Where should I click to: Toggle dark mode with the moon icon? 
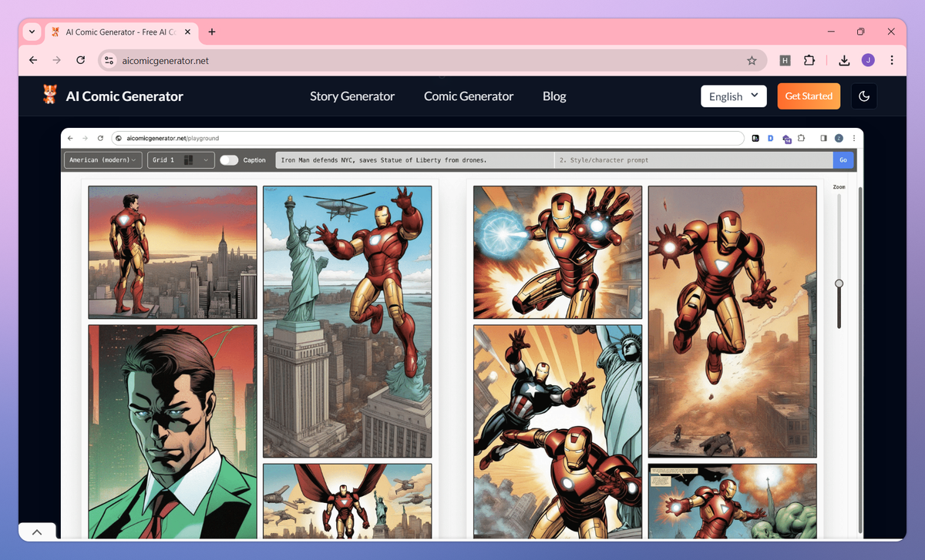tap(864, 96)
